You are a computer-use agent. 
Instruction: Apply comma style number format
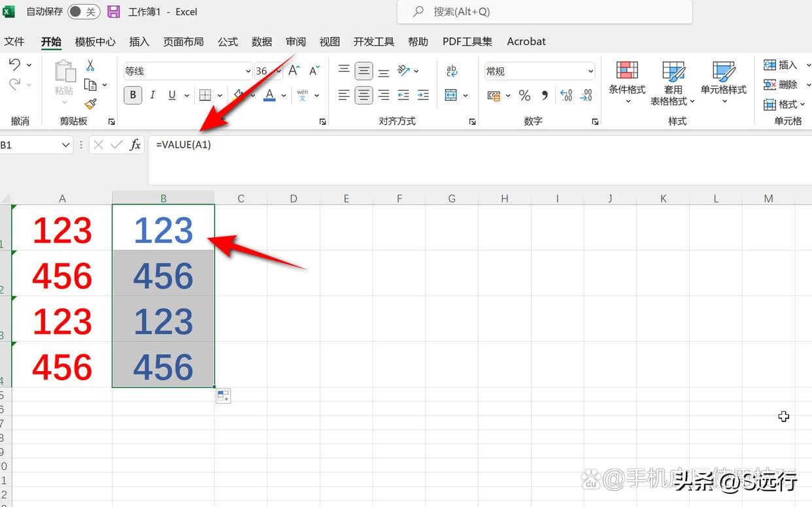[545, 95]
